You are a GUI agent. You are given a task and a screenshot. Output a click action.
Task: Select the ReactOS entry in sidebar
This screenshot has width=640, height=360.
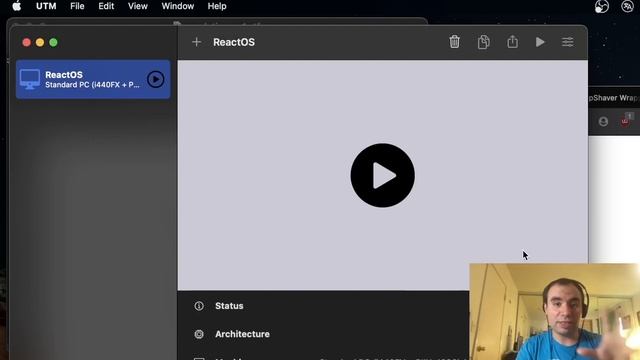coord(93,79)
